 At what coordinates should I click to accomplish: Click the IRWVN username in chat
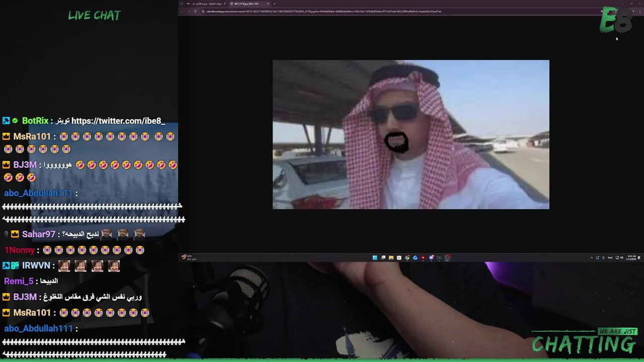click(36, 265)
